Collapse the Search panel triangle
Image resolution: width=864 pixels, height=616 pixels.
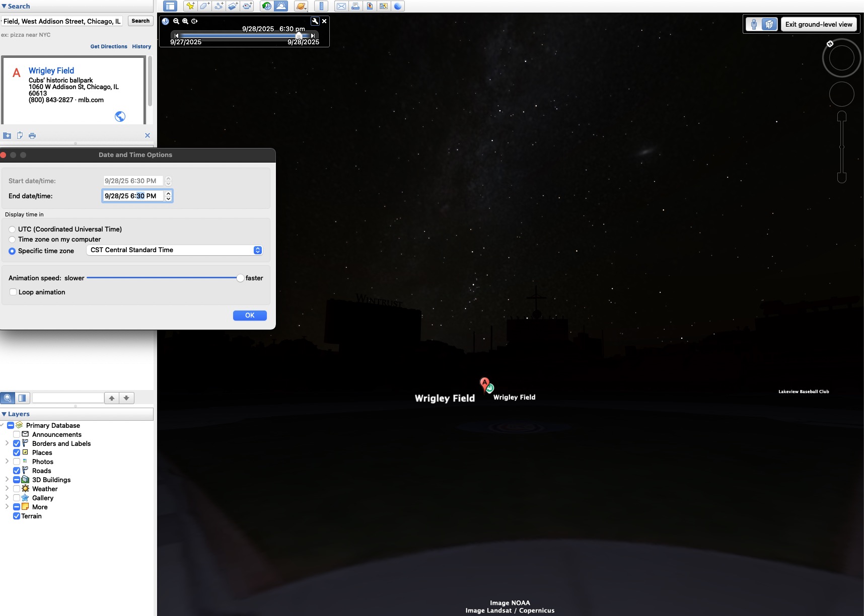pyautogui.click(x=4, y=6)
